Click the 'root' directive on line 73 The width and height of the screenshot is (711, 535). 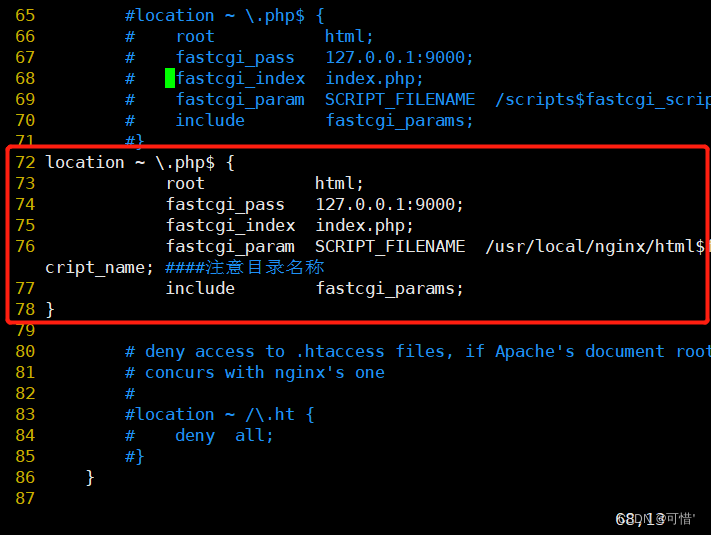click(x=185, y=184)
